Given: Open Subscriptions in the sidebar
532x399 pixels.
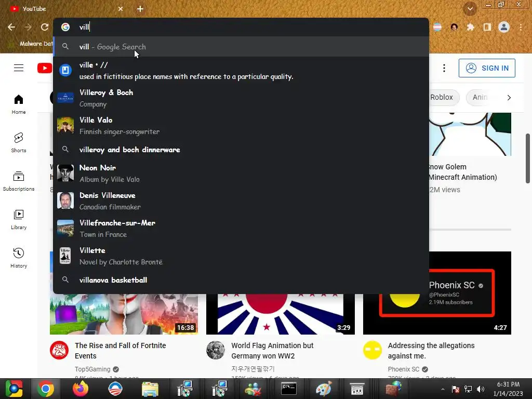Looking at the screenshot, I should pos(19,181).
